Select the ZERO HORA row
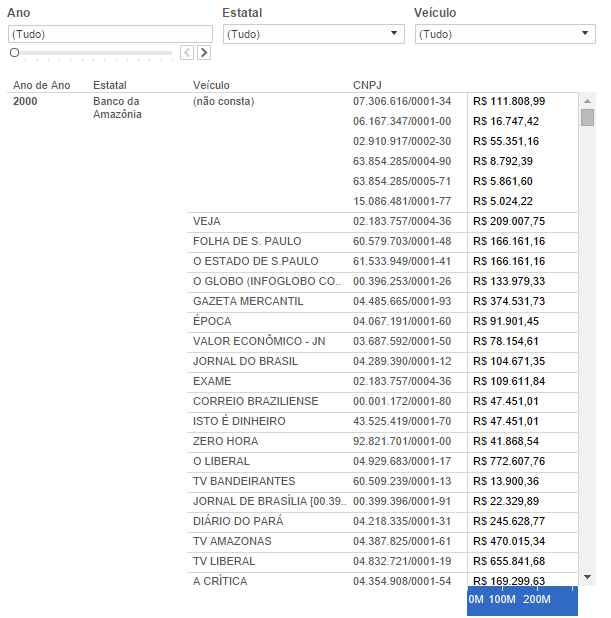 pyautogui.click(x=225, y=441)
